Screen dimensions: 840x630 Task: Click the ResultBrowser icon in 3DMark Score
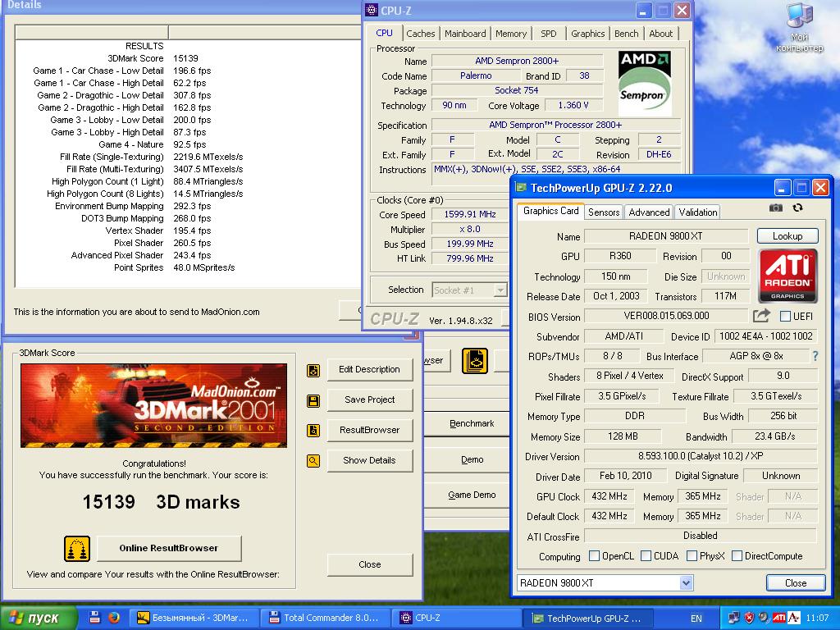[313, 430]
